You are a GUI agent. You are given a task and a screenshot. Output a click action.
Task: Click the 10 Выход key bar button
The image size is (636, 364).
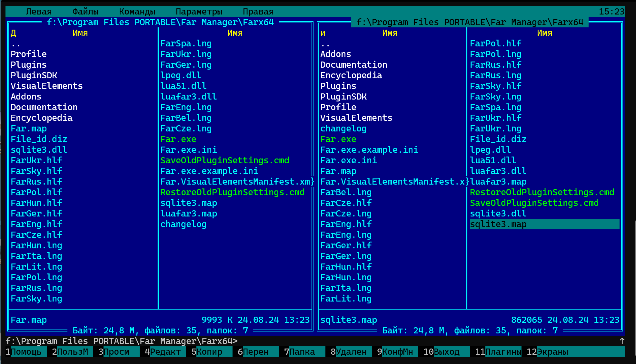(447, 352)
